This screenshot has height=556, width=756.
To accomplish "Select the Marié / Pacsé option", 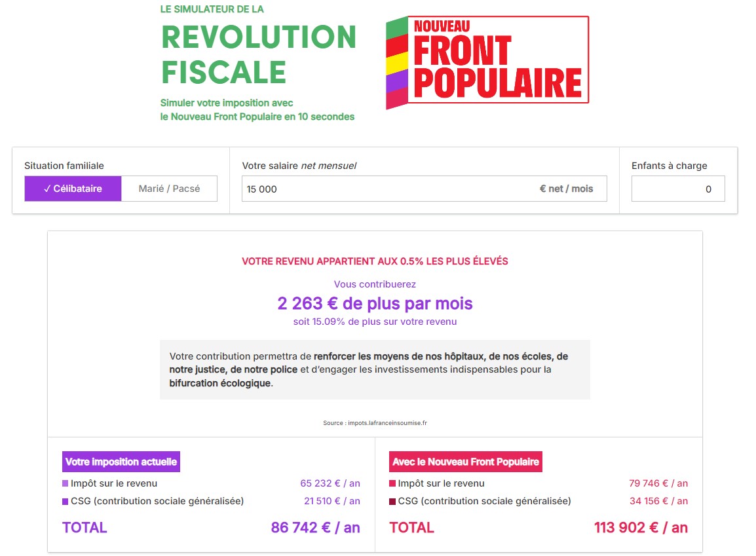I will click(169, 189).
